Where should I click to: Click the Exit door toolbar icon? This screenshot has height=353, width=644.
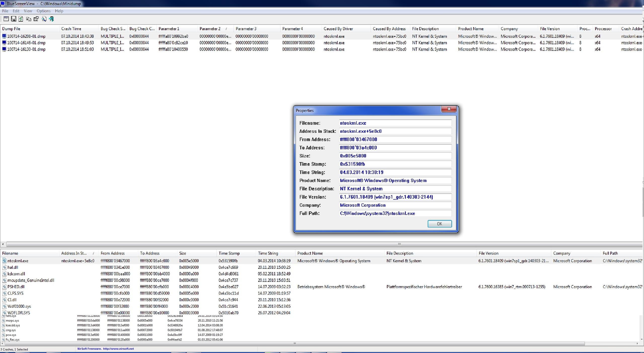pos(51,19)
